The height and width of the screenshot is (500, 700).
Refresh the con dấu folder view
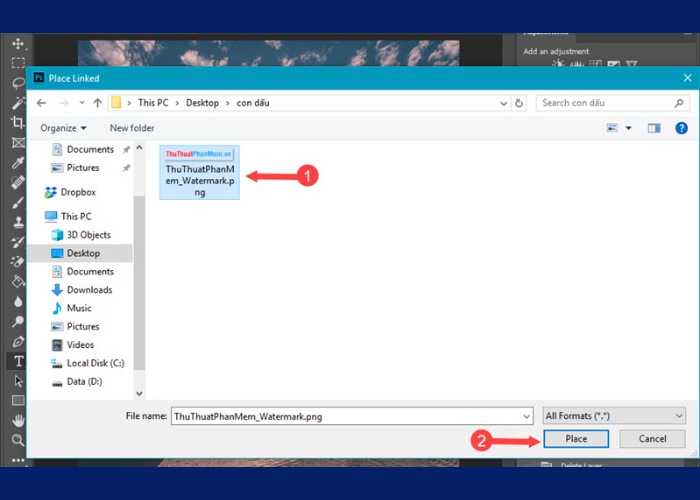tap(519, 103)
